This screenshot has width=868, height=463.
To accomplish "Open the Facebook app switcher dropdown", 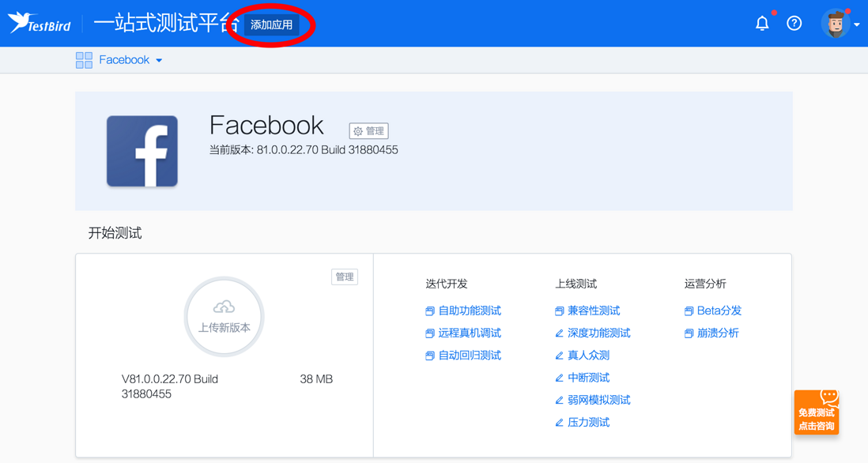I will (x=130, y=60).
